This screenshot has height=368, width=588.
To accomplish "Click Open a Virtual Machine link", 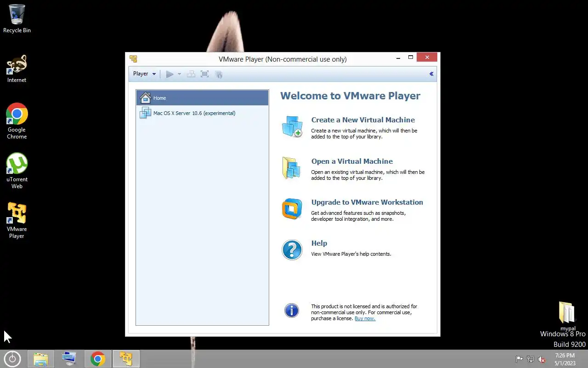I will pyautogui.click(x=352, y=161).
